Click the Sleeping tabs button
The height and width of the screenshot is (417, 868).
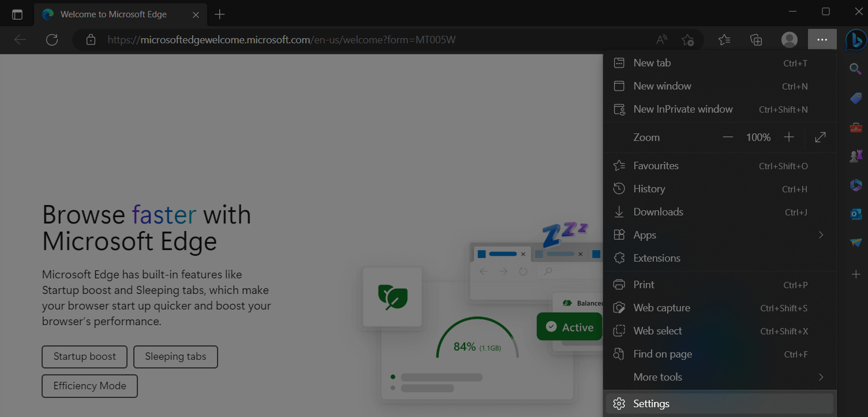click(x=175, y=357)
